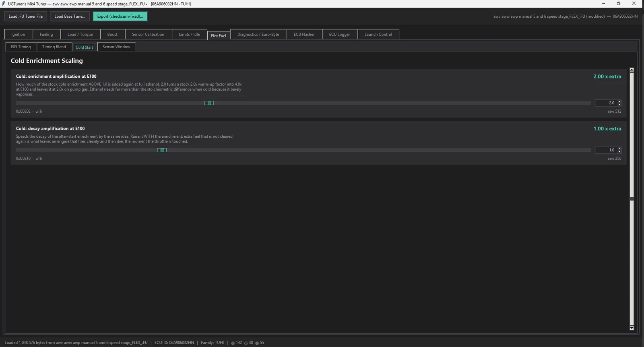Click the UGTuner app icon in title bar
Viewport: 644px width, 347px height.
[x=4, y=4]
